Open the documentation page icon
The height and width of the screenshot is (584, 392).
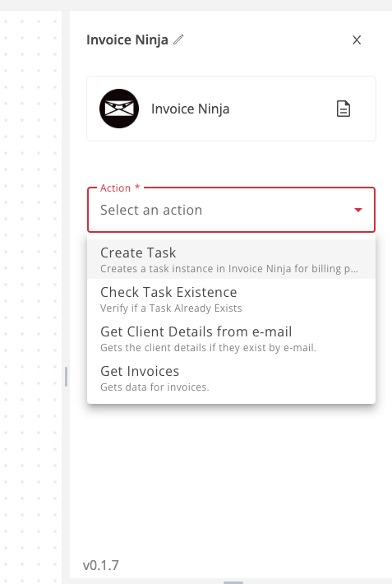coord(344,109)
